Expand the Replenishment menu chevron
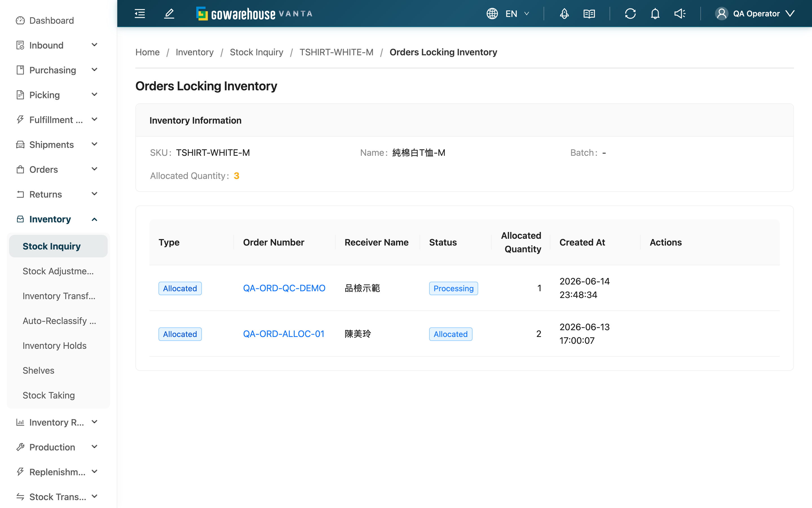Viewport: 812px width, 508px height. coord(95,472)
